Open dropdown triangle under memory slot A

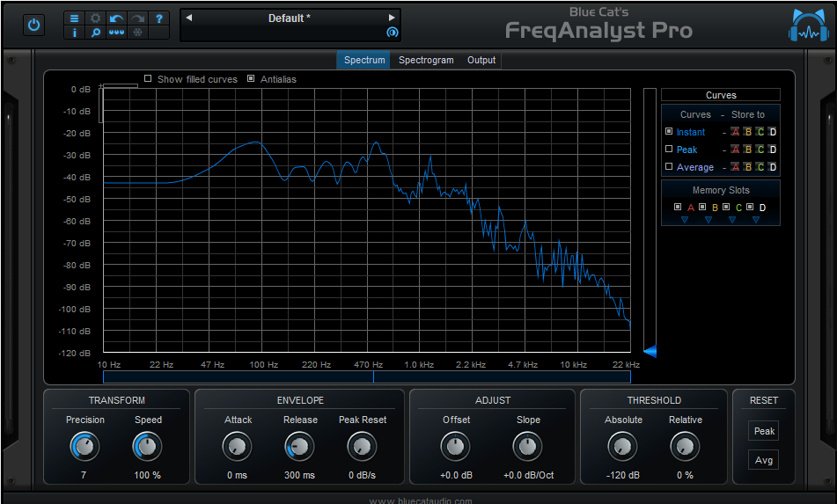click(x=685, y=220)
